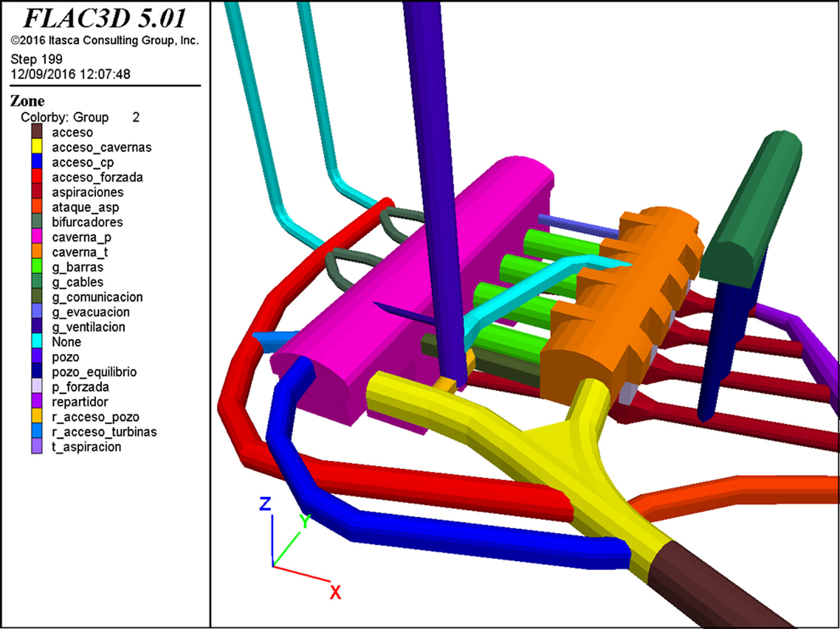Image resolution: width=840 pixels, height=629 pixels.
Task: Click the None legend label
Action: pyautogui.click(x=66, y=342)
